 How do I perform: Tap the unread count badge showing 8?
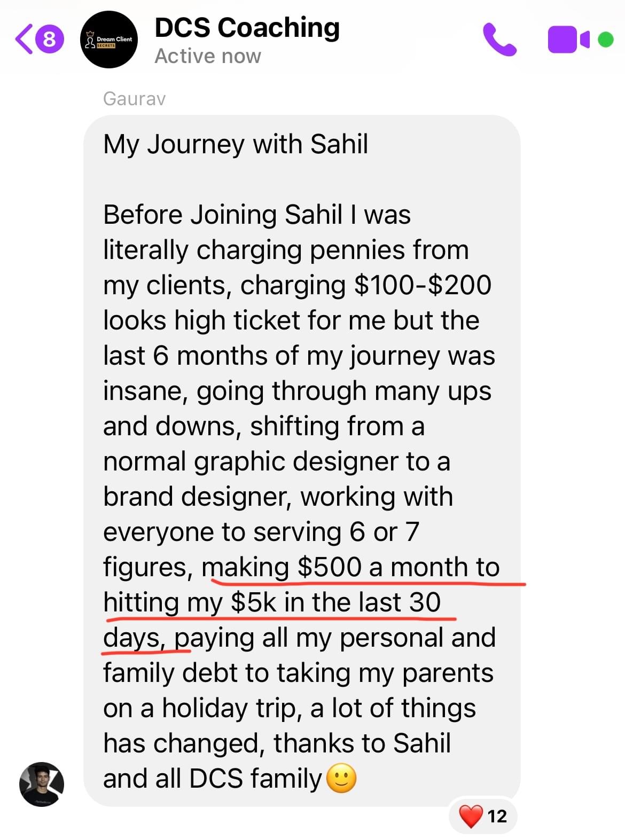49,39
